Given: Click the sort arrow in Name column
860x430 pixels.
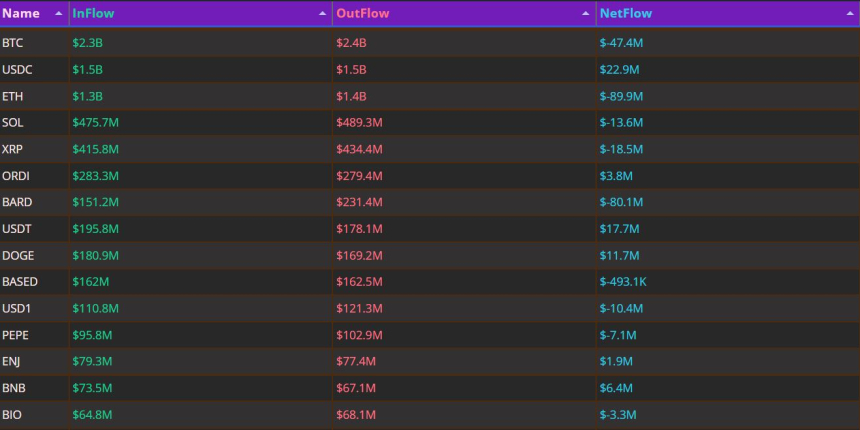Looking at the screenshot, I should click(x=58, y=14).
